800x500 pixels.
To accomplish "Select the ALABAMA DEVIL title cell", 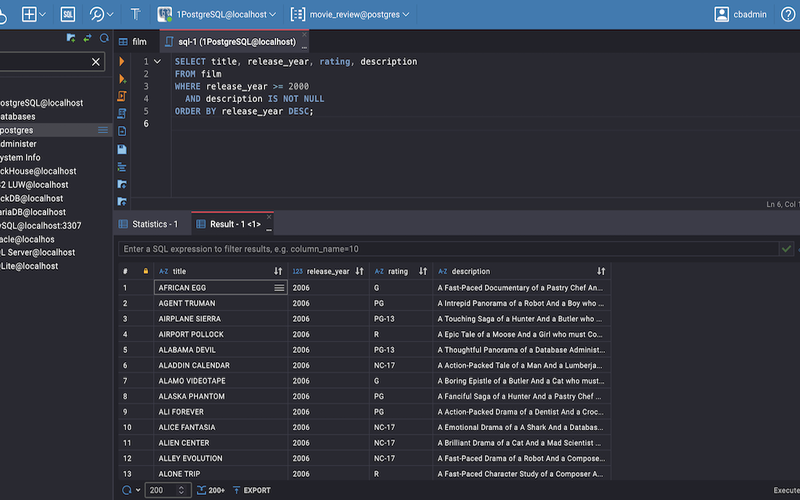I will [221, 350].
